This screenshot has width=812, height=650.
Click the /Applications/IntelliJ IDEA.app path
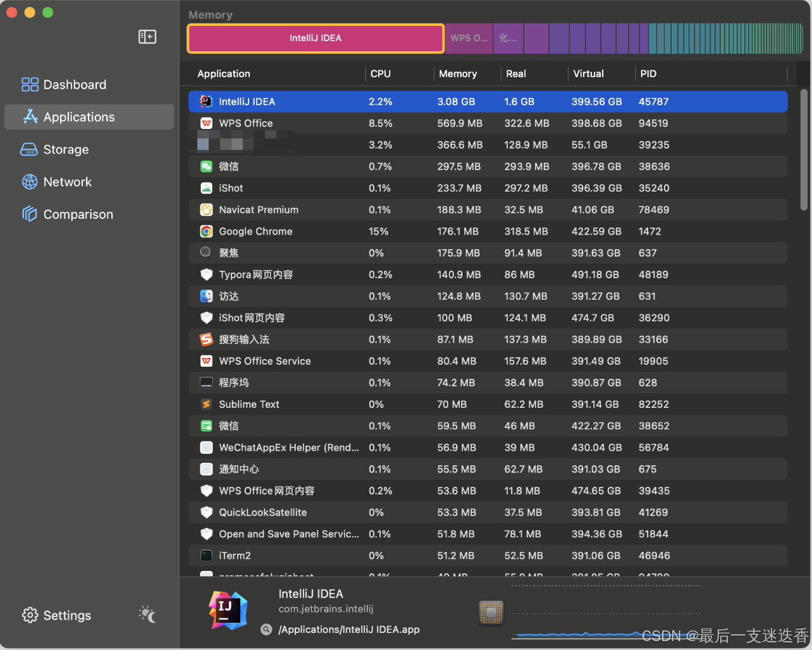click(349, 630)
